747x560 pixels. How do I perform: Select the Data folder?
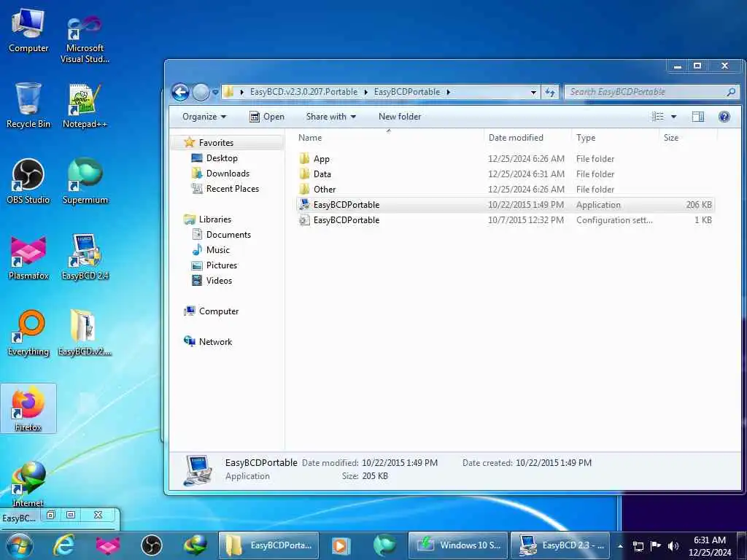(505, 174)
